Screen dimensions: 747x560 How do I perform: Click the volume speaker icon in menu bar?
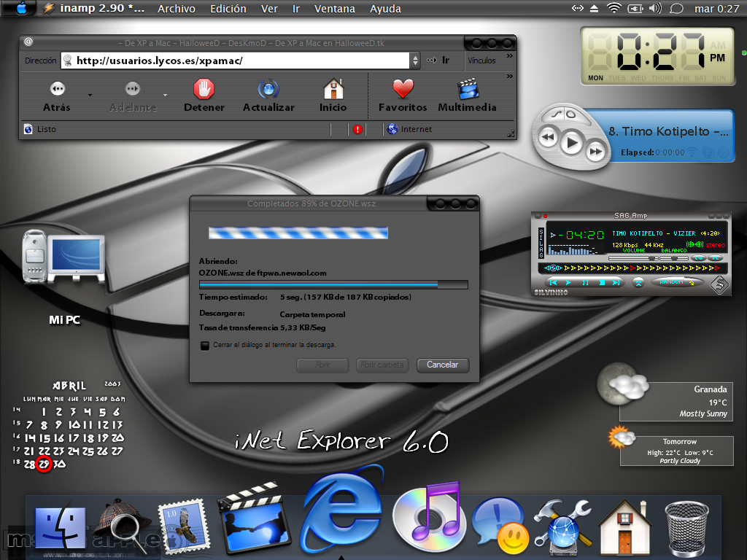coord(655,8)
